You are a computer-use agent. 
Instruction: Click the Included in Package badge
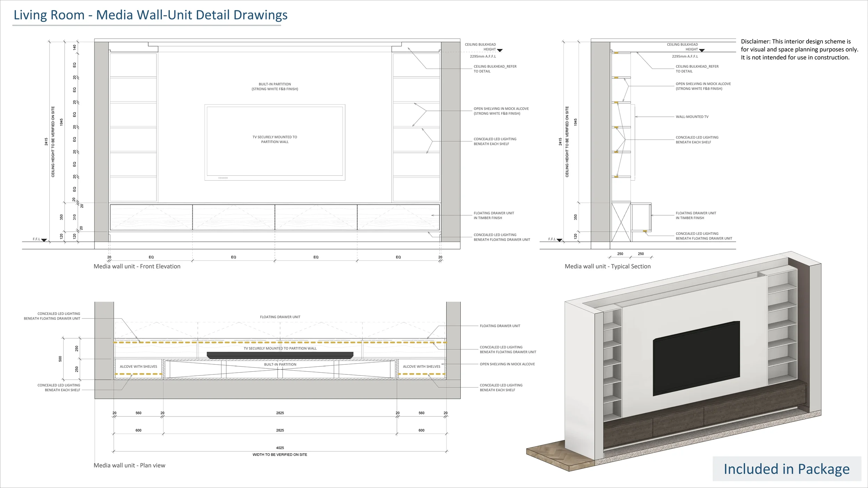click(786, 469)
